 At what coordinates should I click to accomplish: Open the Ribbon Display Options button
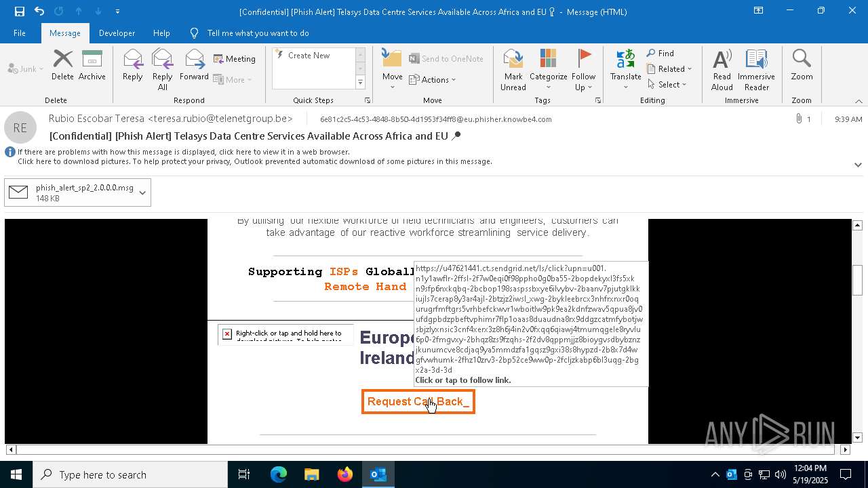[758, 11]
